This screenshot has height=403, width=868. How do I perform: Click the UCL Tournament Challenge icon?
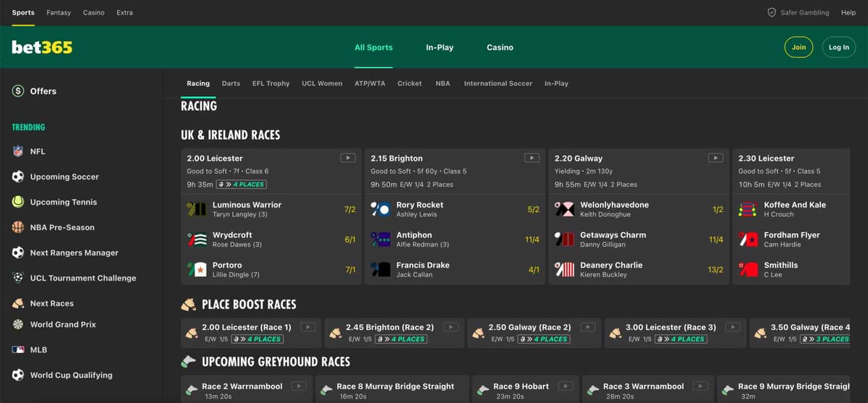[x=18, y=278]
